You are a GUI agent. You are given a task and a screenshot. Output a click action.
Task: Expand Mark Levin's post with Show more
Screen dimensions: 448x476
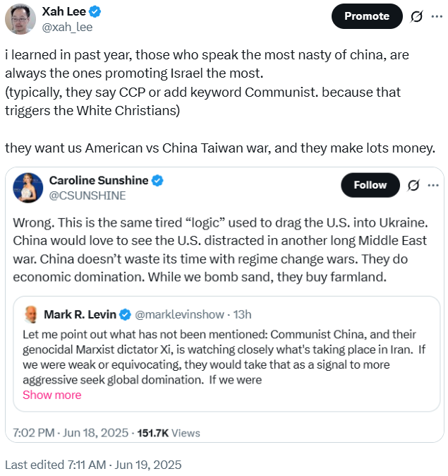pos(52,395)
